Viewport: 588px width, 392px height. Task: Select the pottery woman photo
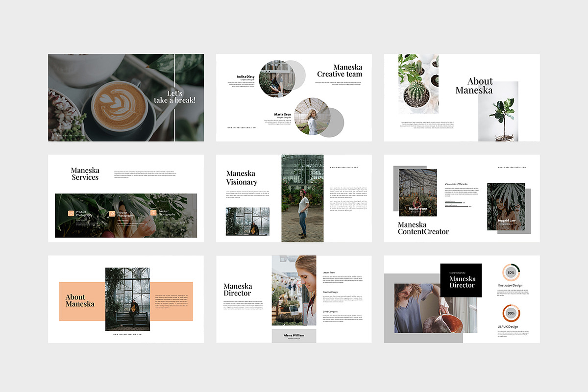tap(435, 308)
